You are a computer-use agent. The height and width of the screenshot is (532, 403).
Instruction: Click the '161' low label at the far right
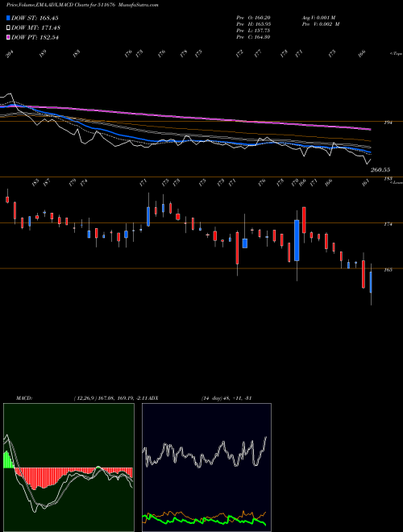[365, 183]
